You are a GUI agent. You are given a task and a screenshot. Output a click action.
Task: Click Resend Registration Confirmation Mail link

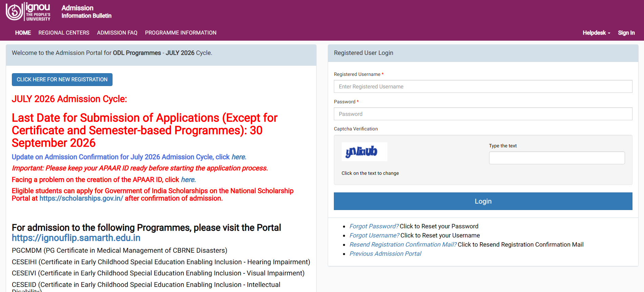(x=403, y=245)
